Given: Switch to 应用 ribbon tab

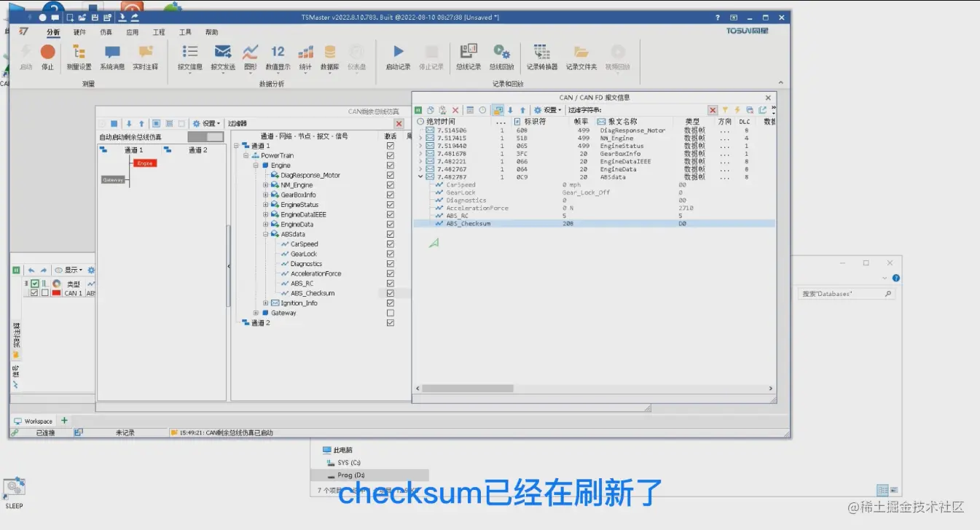Looking at the screenshot, I should 132,32.
